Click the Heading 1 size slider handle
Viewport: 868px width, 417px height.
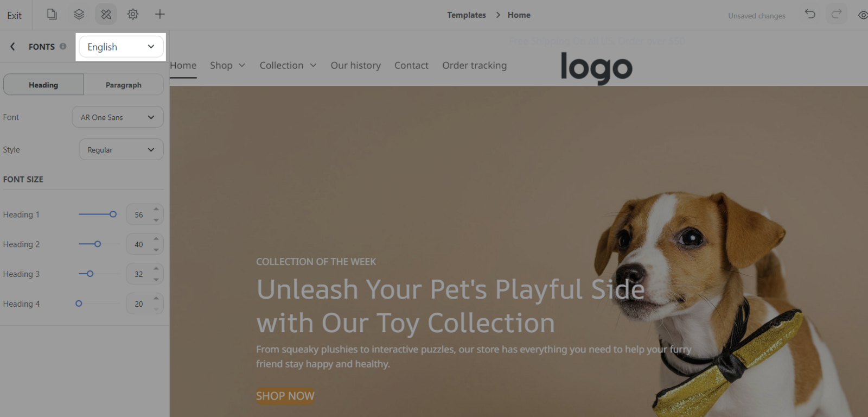(113, 214)
